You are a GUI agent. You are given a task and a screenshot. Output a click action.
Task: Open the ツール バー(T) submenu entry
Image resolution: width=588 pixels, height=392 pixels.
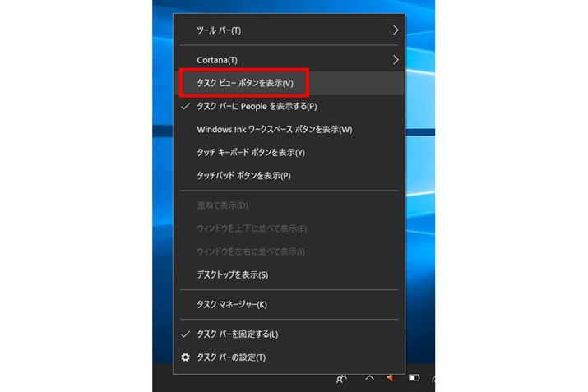(x=289, y=30)
